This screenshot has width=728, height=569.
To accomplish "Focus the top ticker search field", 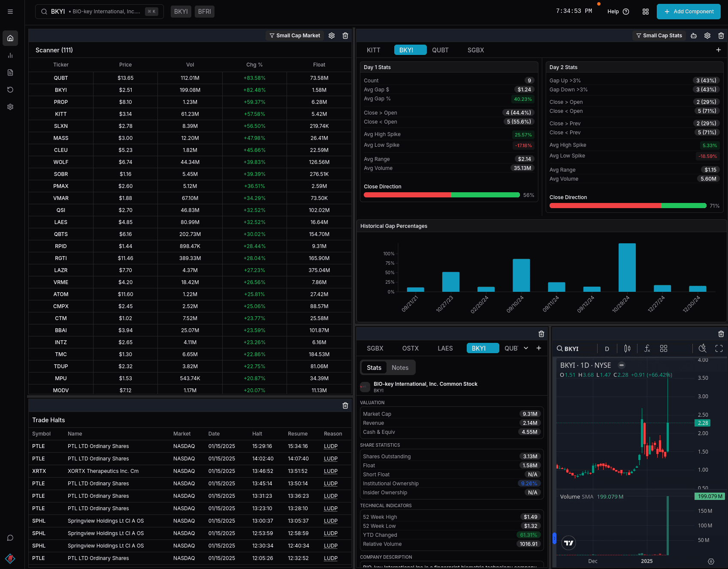I will click(100, 12).
